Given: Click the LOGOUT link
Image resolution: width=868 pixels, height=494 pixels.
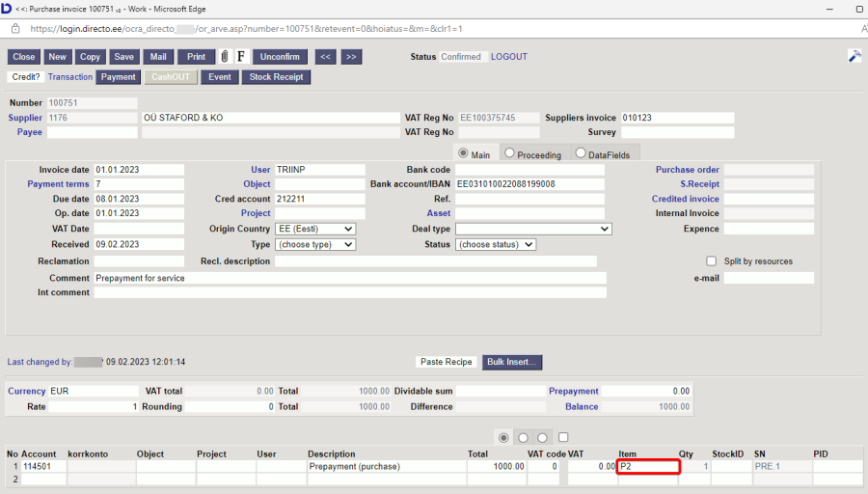Looking at the screenshot, I should click(x=509, y=57).
